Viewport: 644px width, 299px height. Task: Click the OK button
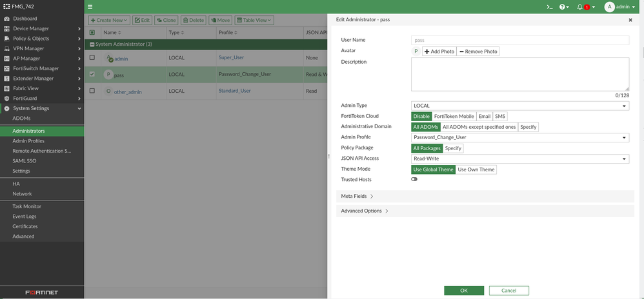click(x=463, y=291)
